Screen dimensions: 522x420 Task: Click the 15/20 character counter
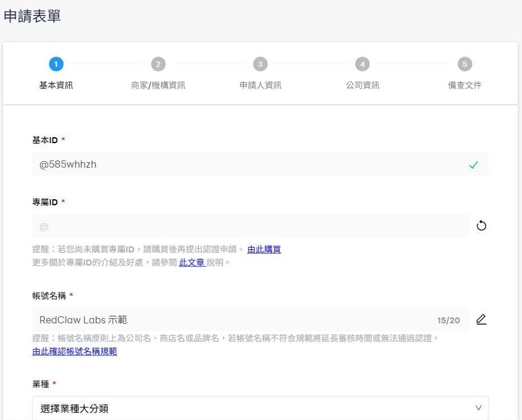click(x=449, y=320)
